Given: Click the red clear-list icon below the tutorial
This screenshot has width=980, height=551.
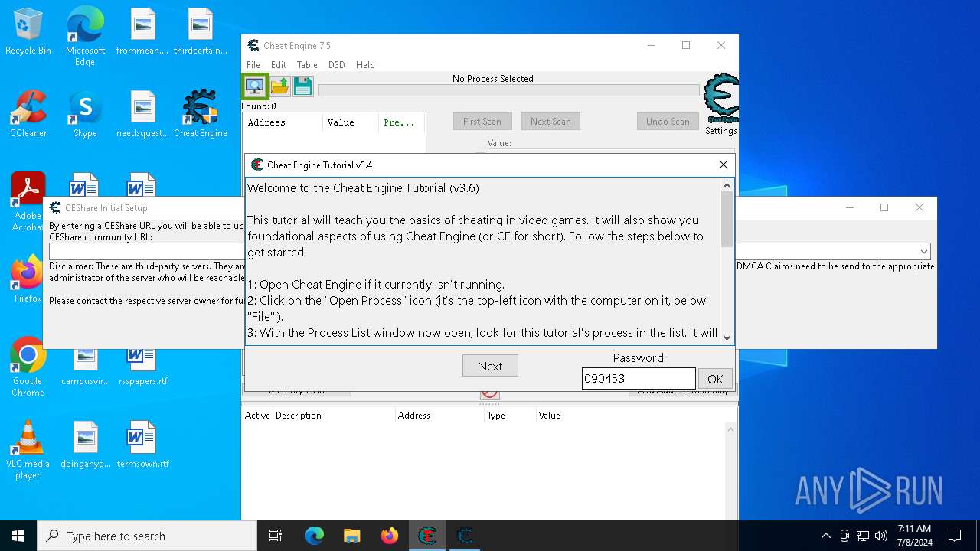Looking at the screenshot, I should point(490,393).
